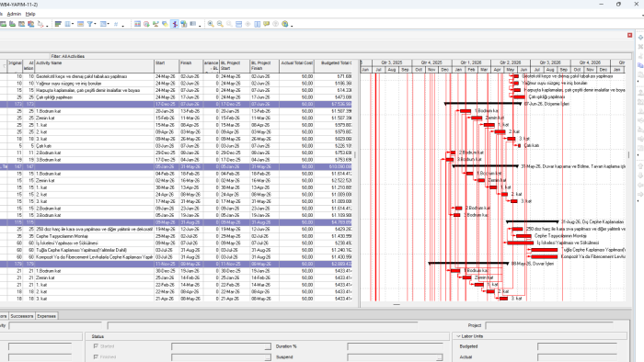This screenshot has height=362, width=644.
Task: Click the Qtr 4, 2025 timescale header
Action: coord(431,62)
